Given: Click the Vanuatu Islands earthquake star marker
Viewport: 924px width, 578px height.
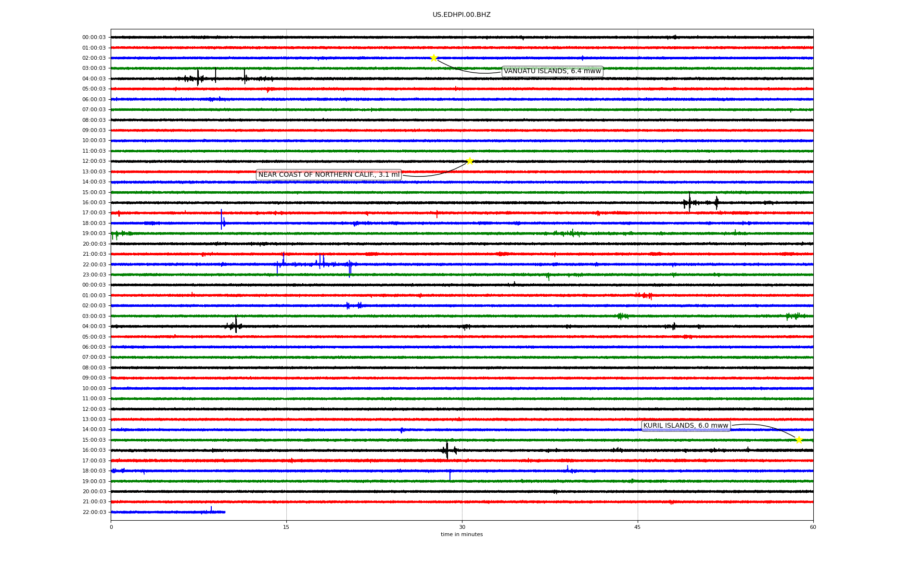Looking at the screenshot, I should [x=434, y=58].
